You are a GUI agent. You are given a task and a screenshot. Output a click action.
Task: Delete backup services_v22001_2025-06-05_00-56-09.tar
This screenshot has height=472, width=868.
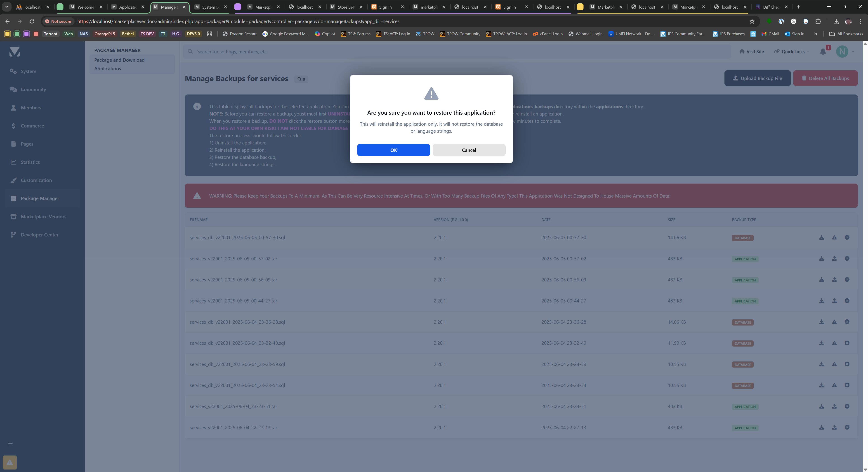click(847, 280)
